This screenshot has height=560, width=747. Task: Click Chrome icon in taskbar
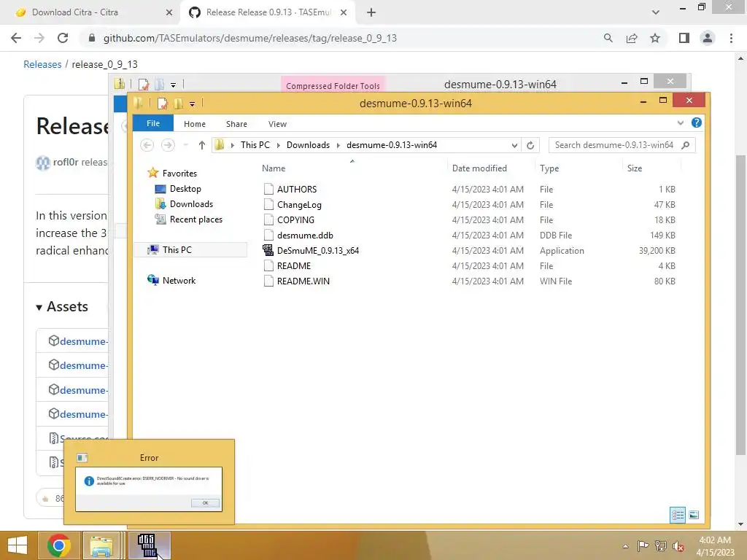click(x=58, y=545)
